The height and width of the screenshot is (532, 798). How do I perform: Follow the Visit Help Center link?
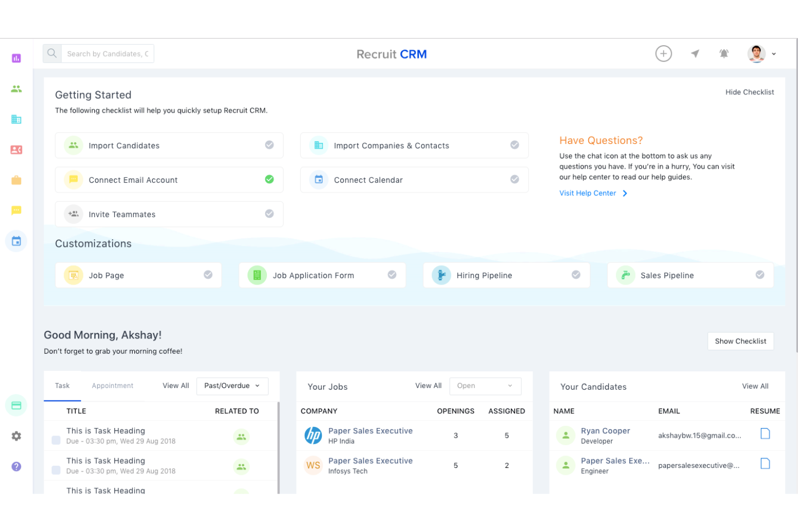587,193
